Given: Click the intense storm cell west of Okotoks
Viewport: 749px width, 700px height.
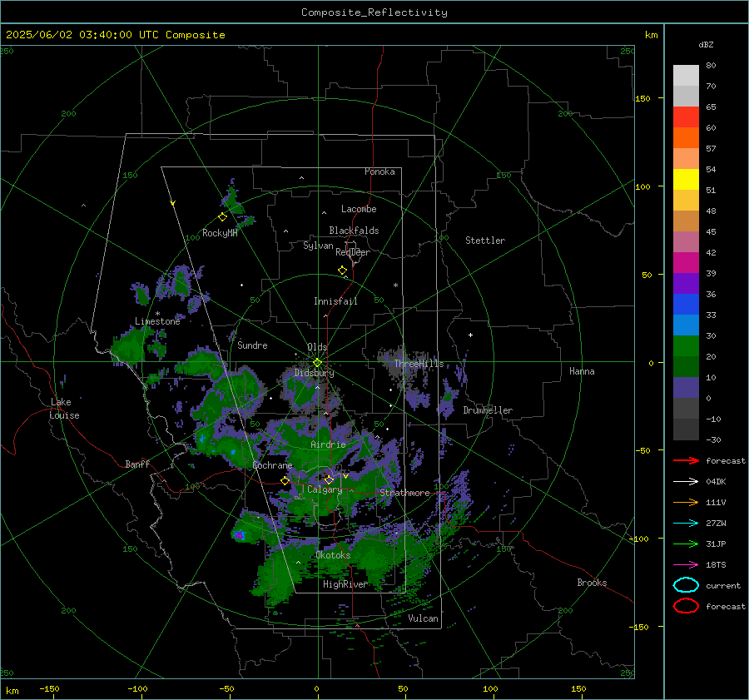Looking at the screenshot, I should pos(239,535).
